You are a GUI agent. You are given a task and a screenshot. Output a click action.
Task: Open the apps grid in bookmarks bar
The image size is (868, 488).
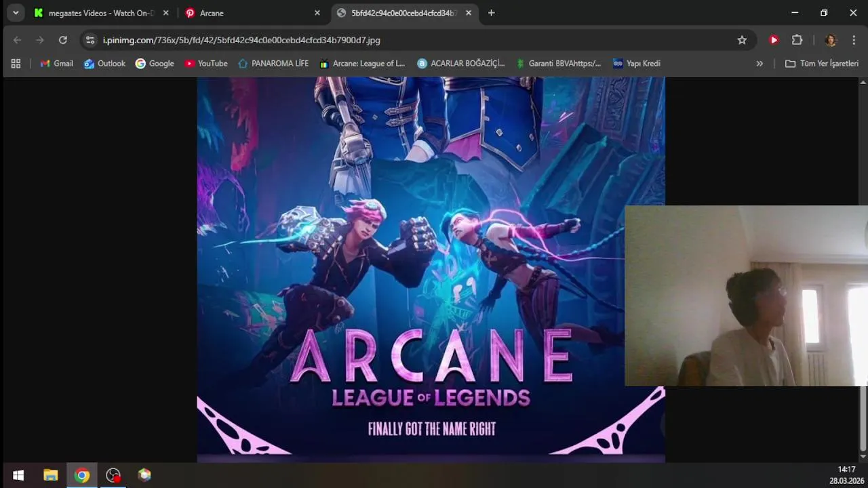(16, 64)
